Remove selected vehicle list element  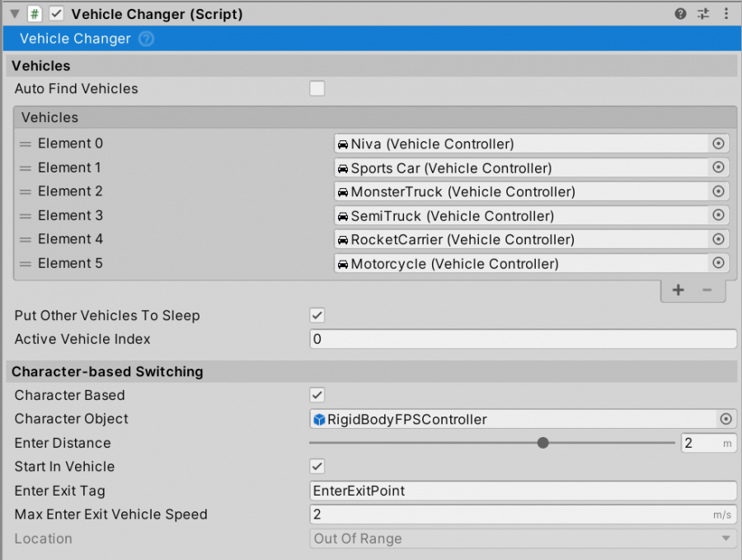pyautogui.click(x=707, y=289)
